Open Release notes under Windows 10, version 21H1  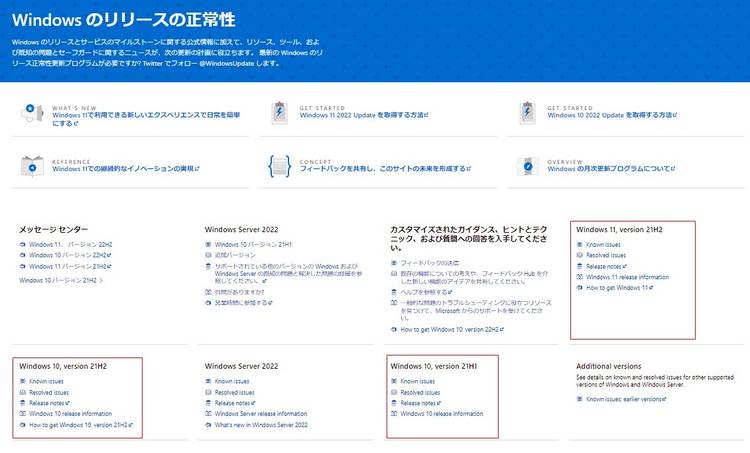[420, 403]
